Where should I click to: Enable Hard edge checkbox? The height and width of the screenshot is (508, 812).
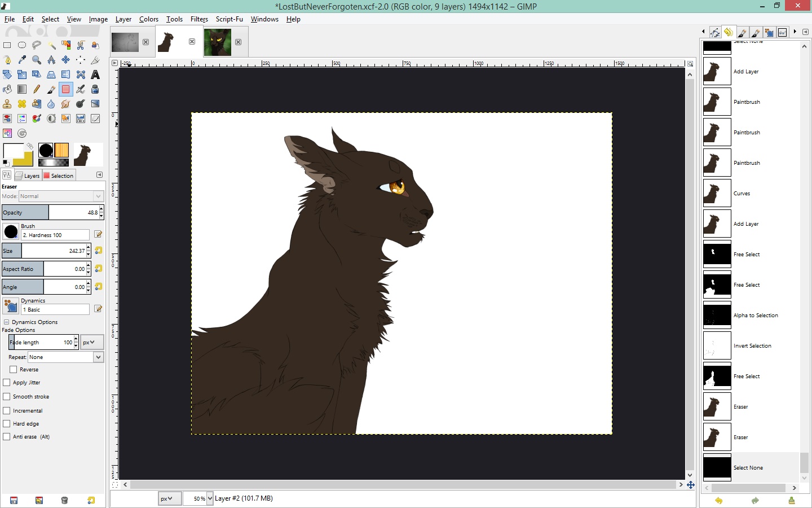tap(7, 424)
